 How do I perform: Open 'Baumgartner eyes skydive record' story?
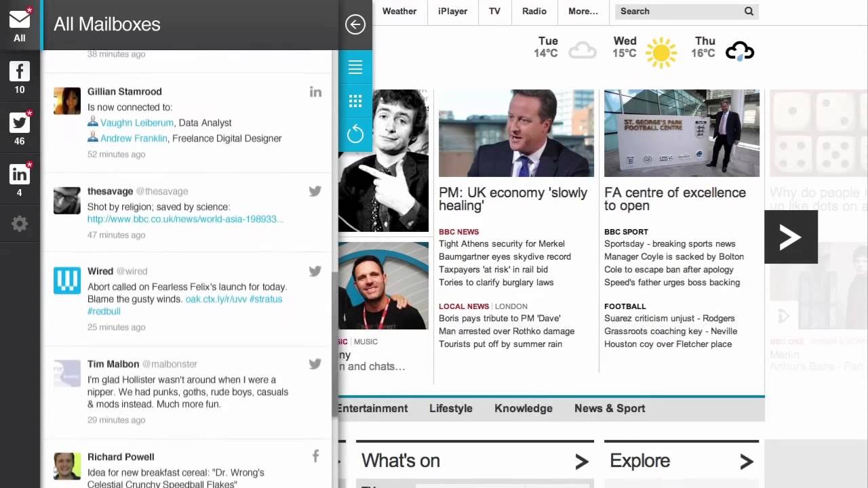pos(505,257)
